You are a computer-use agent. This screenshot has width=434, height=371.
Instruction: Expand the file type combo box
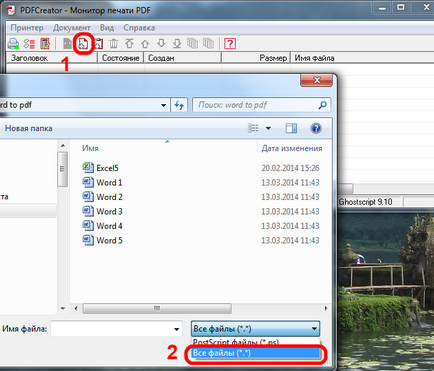(255, 329)
